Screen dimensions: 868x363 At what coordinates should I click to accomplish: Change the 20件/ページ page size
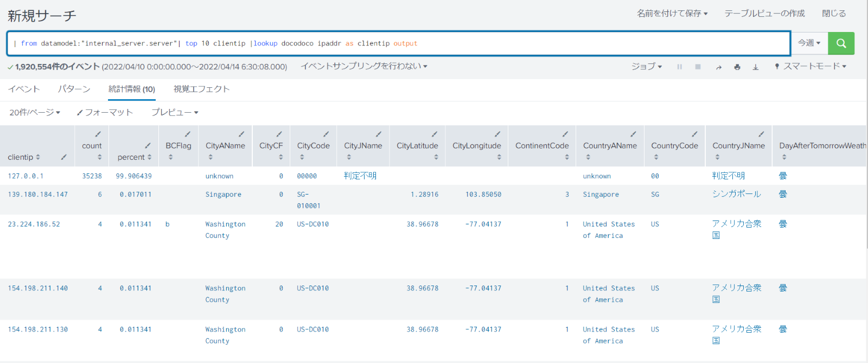point(35,112)
